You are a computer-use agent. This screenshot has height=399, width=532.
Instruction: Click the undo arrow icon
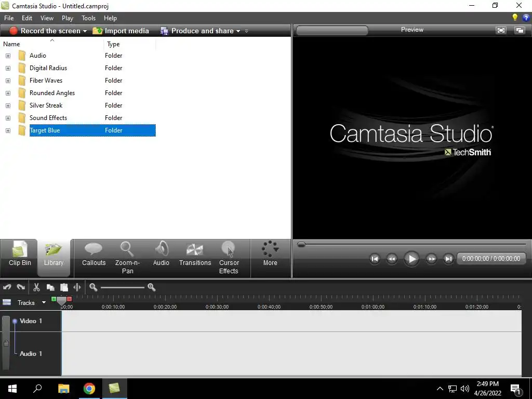(7, 287)
